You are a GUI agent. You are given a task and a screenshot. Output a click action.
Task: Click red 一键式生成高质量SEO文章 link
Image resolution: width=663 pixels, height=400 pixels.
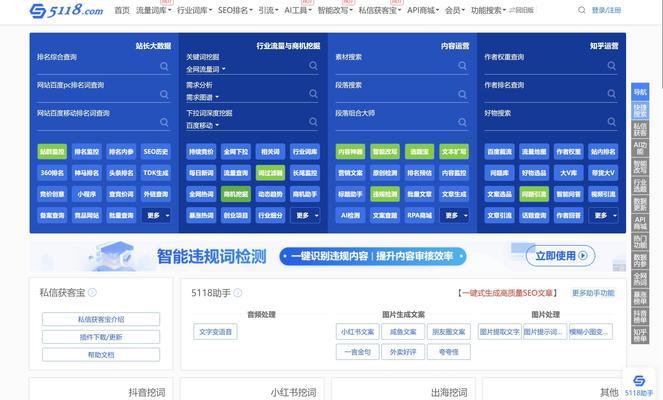pyautogui.click(x=507, y=293)
